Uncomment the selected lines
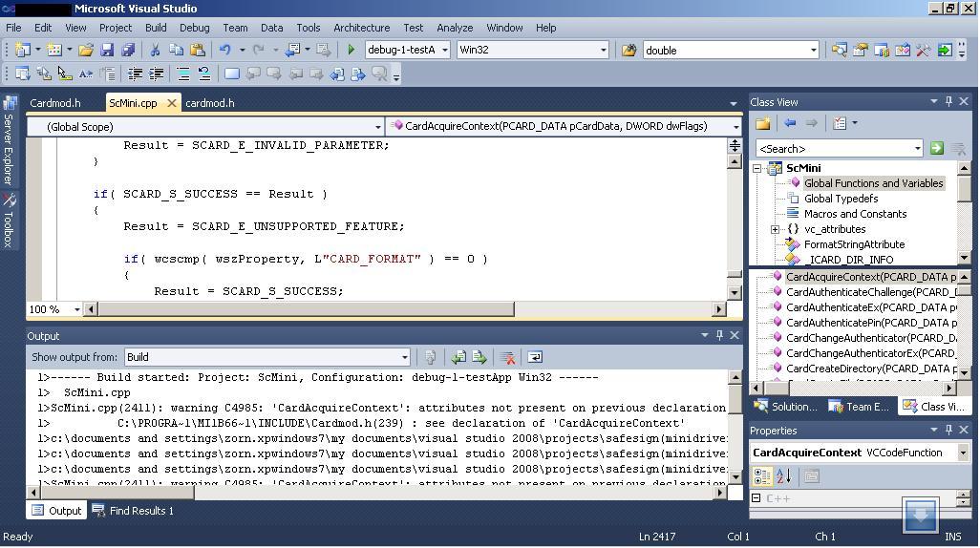This screenshot has width=980, height=548. click(204, 74)
